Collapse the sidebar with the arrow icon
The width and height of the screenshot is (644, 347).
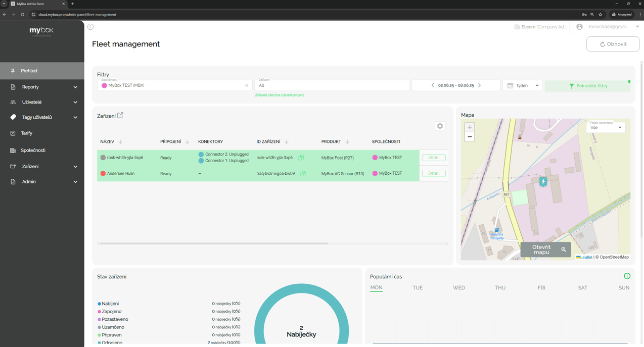pos(90,27)
